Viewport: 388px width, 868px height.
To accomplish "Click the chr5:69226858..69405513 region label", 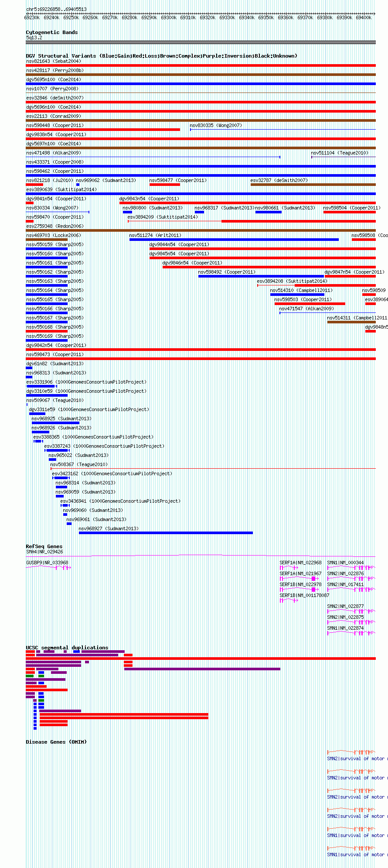I will (x=56, y=9).
